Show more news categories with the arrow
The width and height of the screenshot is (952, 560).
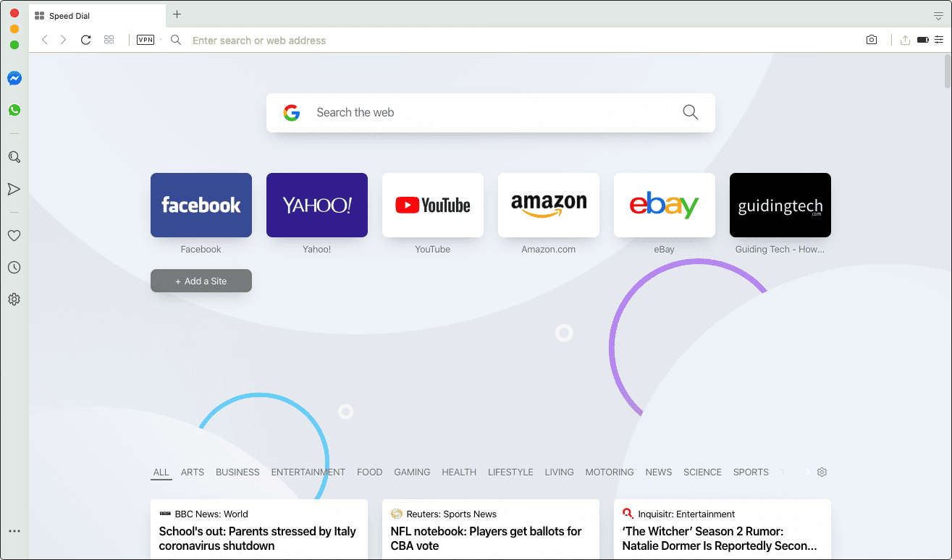pyautogui.click(x=808, y=472)
